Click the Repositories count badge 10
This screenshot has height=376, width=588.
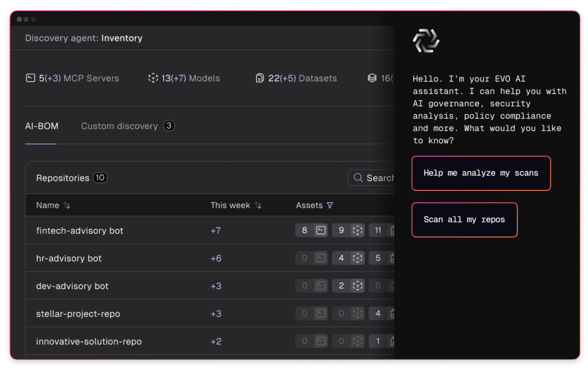100,178
